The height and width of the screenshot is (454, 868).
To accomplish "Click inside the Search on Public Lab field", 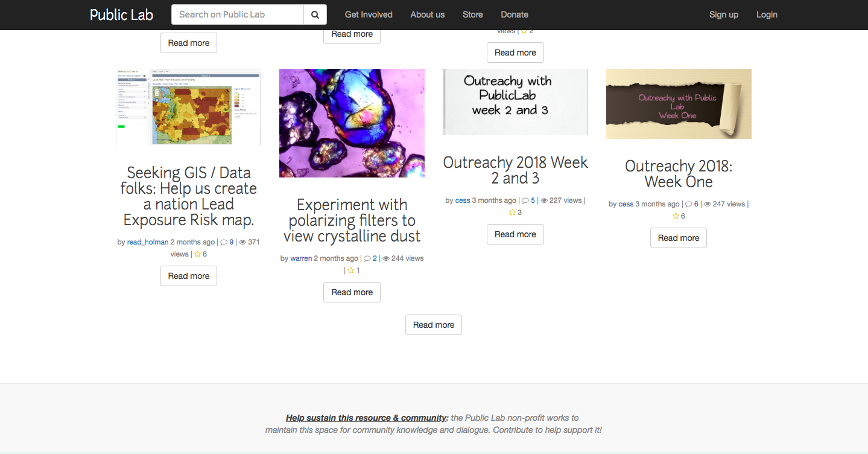I will point(237,14).
